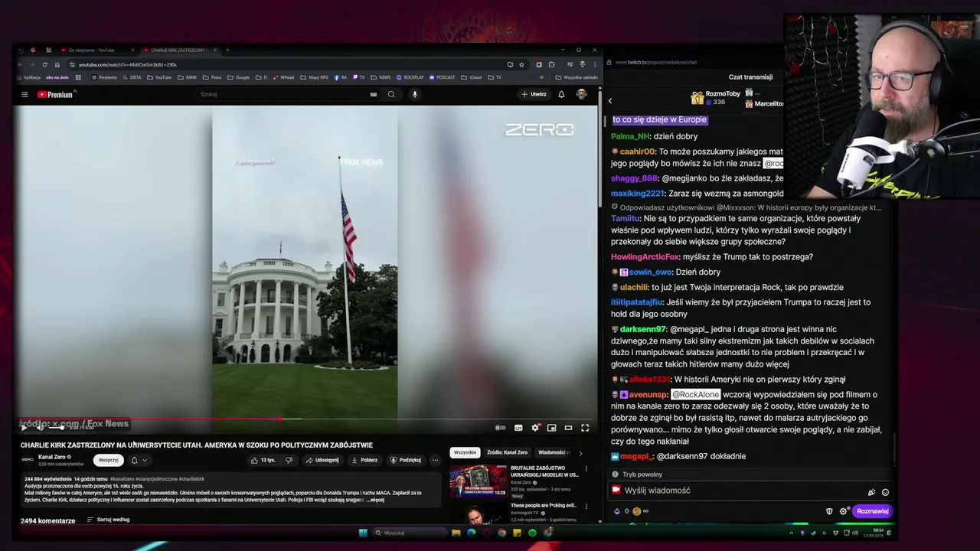Viewport: 980px width, 551px height.
Task: Open the ROCKPLAY bookmark
Action: tap(410, 77)
